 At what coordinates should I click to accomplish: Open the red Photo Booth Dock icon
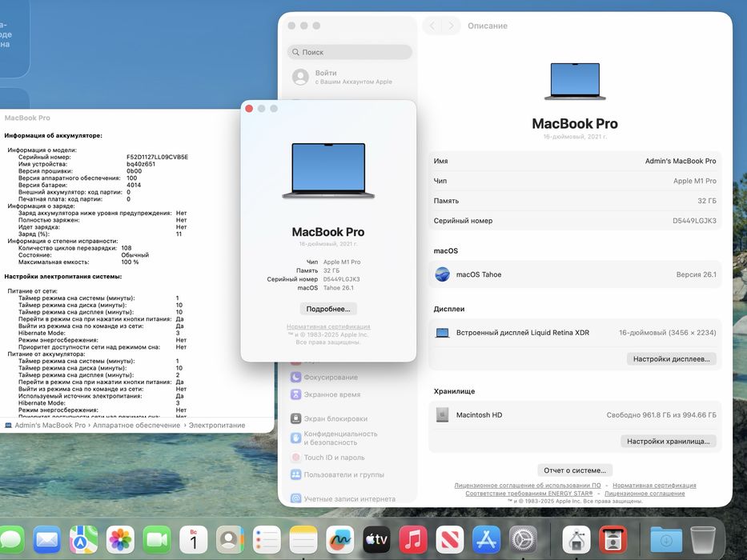click(613, 540)
